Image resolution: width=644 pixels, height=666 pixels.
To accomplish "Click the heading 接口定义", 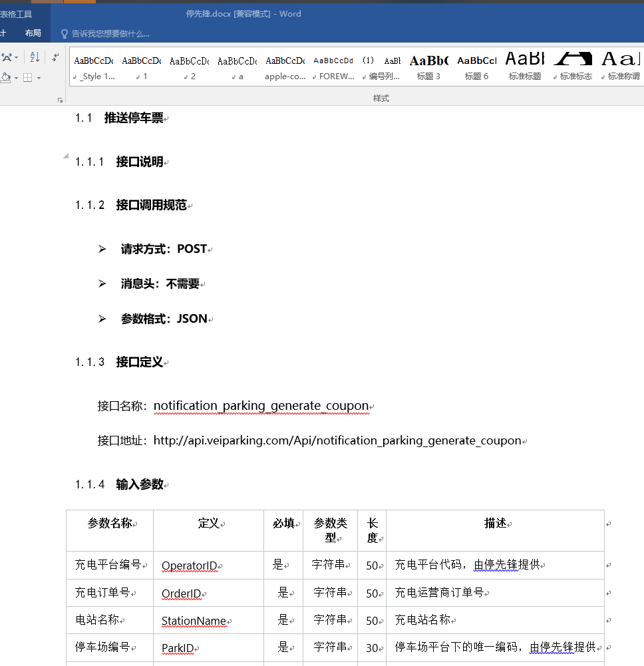I will click(x=140, y=363).
